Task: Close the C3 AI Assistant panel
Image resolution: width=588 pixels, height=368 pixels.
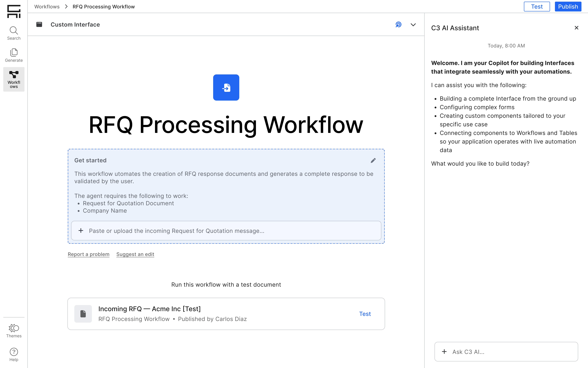Action: [x=576, y=28]
